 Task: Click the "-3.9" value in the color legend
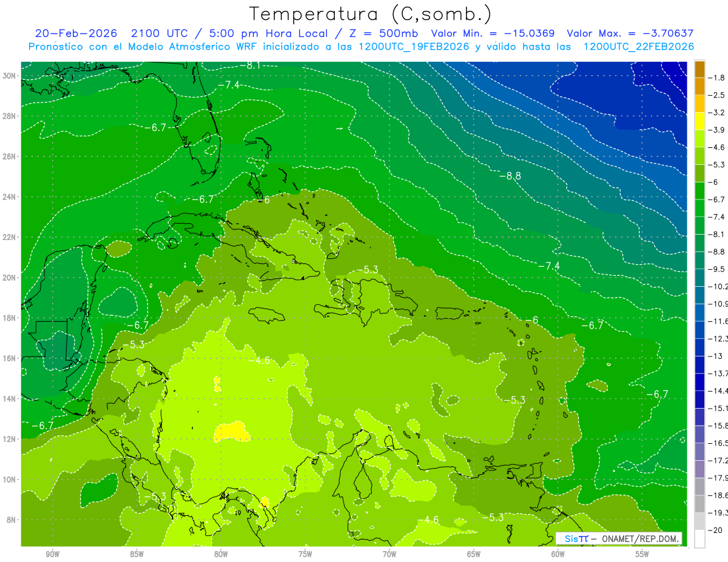pos(717,130)
